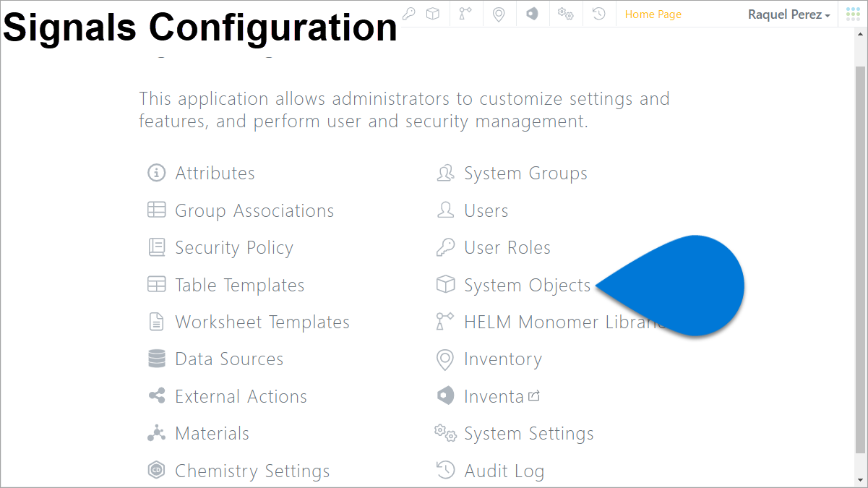
Task: Open System Objects page
Action: pos(527,286)
